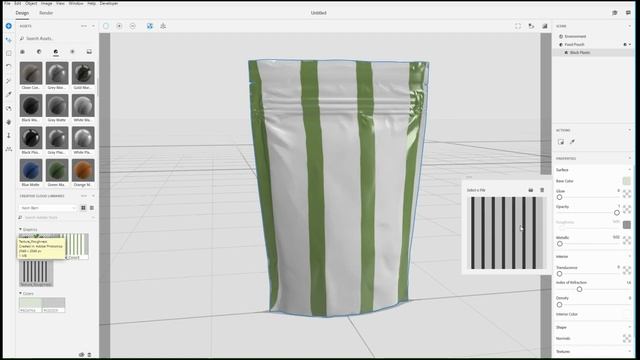Click the third circular icon in canvas toolbar
This screenshot has width=640, height=360.
[133, 26]
